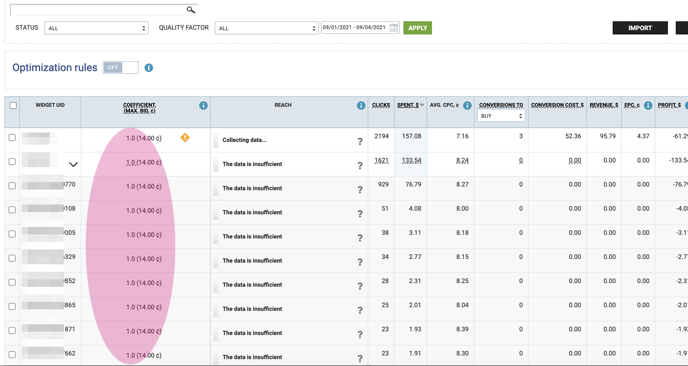
Task: Check the select-all header checkbox
Action: click(x=13, y=105)
